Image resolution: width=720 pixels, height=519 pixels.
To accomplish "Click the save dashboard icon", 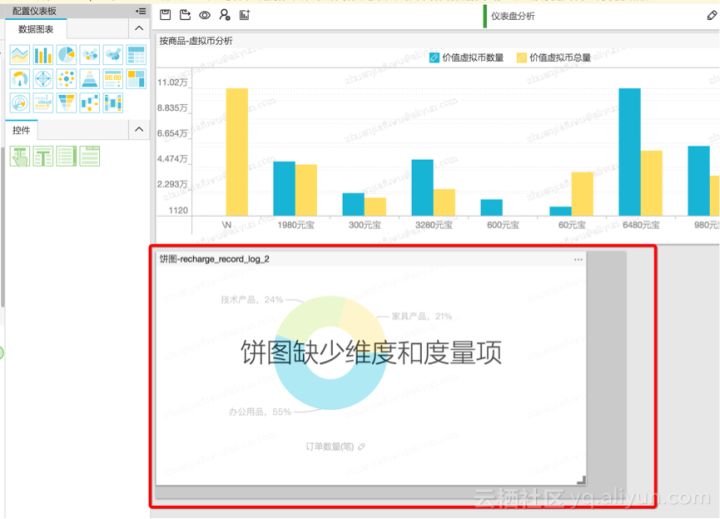I will [165, 15].
